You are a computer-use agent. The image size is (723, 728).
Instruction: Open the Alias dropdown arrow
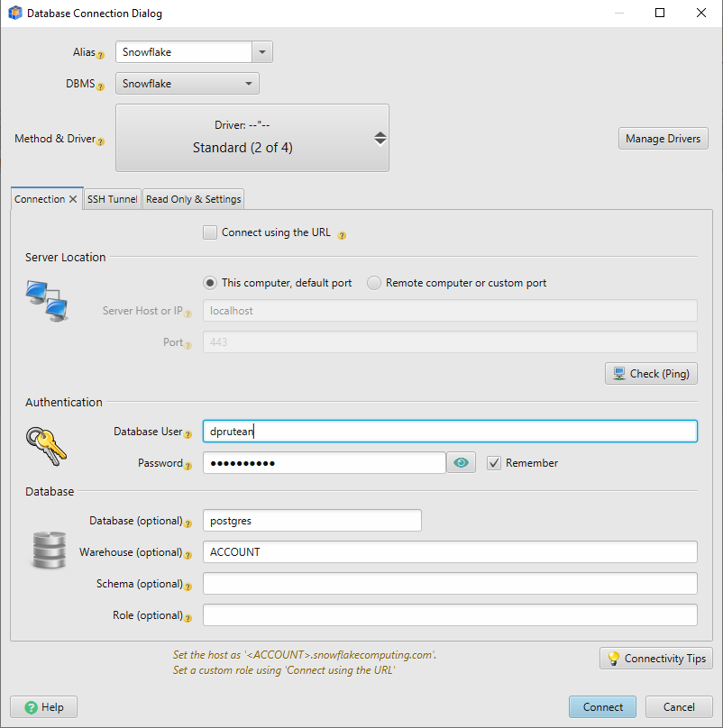262,52
